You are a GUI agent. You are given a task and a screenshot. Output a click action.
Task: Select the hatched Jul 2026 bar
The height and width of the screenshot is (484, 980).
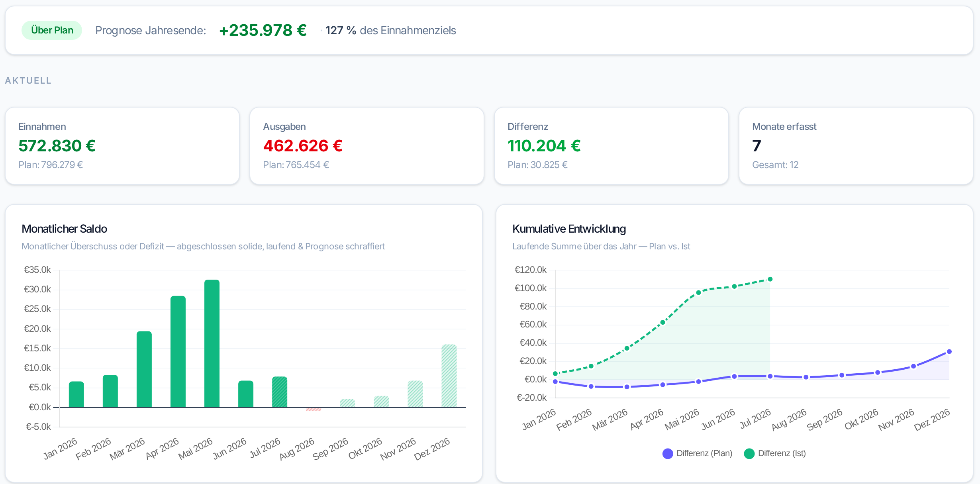pyautogui.click(x=280, y=392)
